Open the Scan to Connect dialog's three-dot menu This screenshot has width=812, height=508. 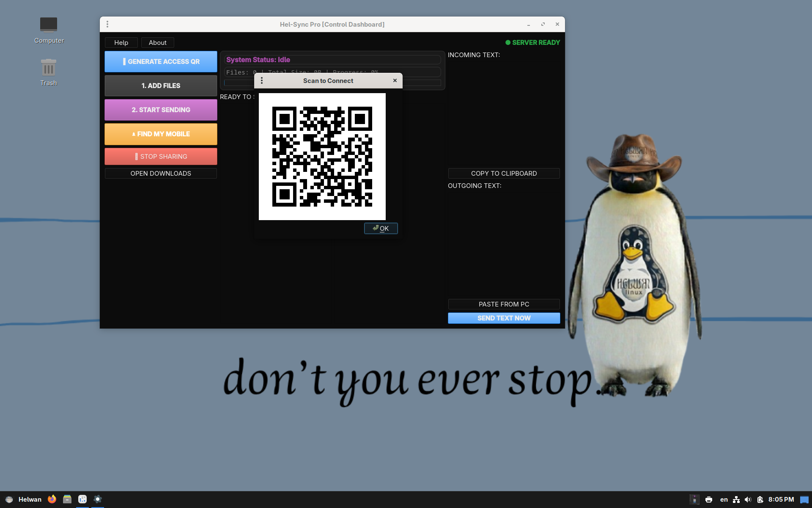tap(262, 80)
